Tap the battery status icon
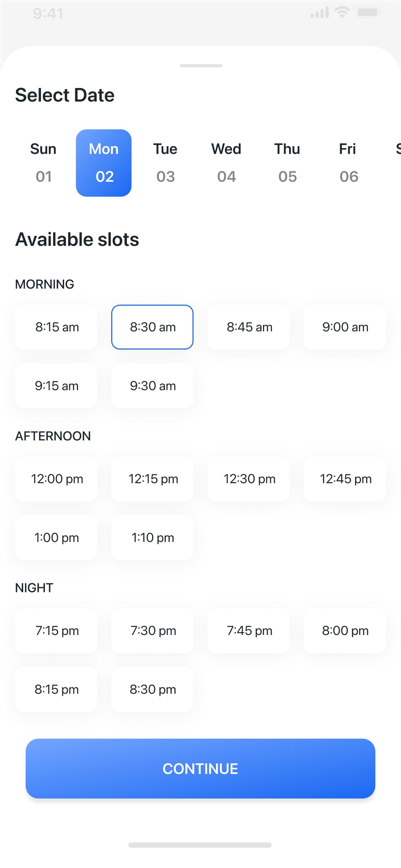 click(369, 13)
